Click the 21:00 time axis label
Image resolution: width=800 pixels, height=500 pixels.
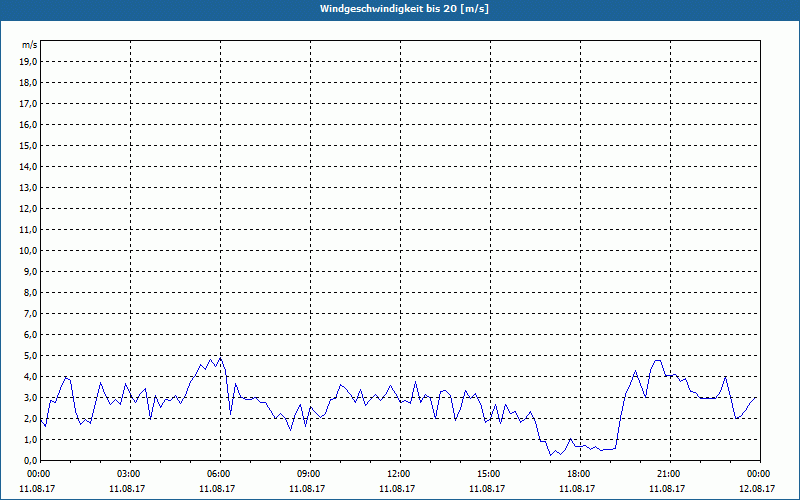pyautogui.click(x=669, y=473)
